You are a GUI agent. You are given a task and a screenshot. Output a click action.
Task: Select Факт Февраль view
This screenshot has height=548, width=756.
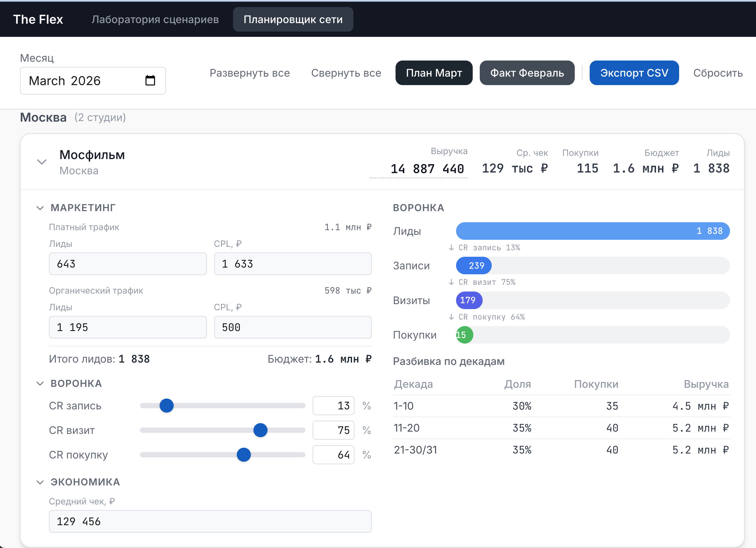pos(527,73)
